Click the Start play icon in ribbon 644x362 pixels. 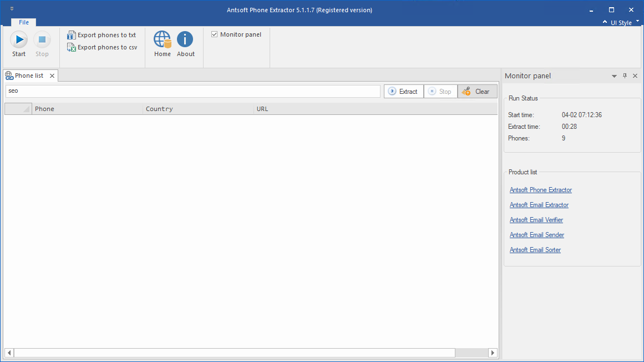[19, 40]
